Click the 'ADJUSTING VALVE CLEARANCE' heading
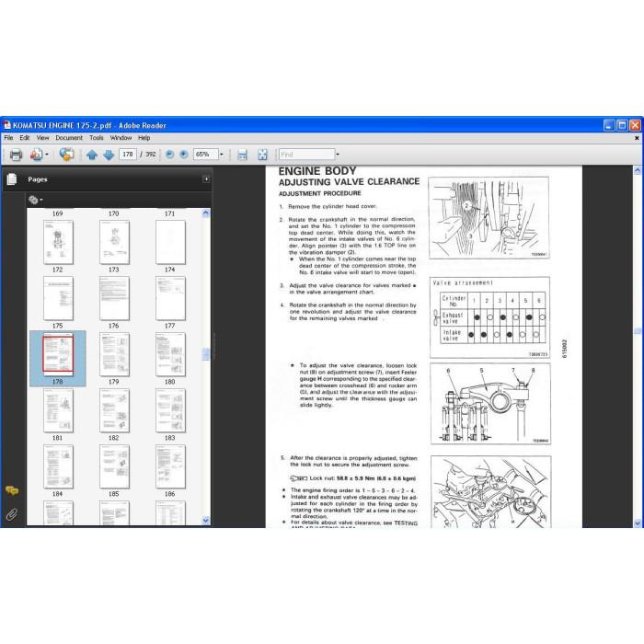The width and height of the screenshot is (644, 644). coord(349,181)
